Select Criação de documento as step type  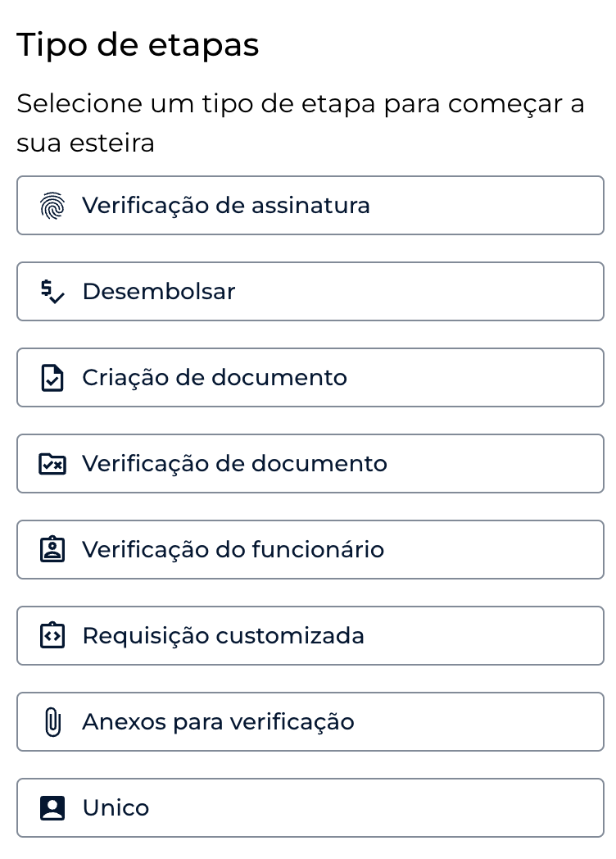pos(310,378)
